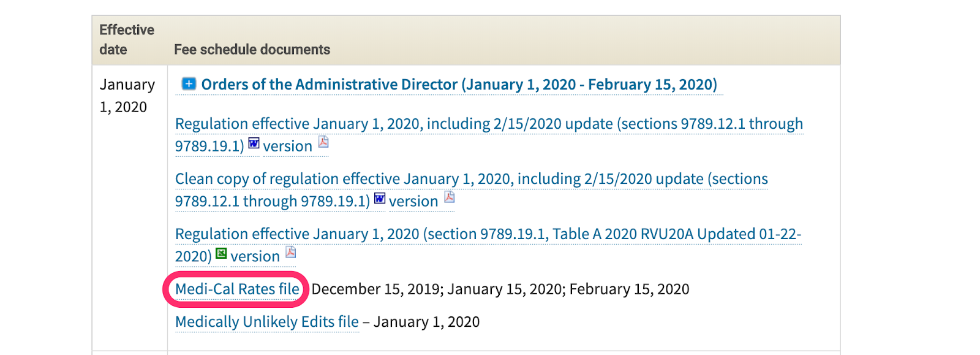This screenshot has height=355, width=980.
Task: Click the Fee schedule documents column header
Action: 252,50
